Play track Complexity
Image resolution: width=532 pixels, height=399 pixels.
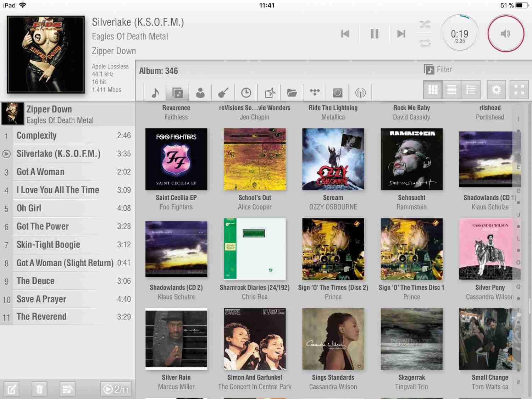coord(67,135)
